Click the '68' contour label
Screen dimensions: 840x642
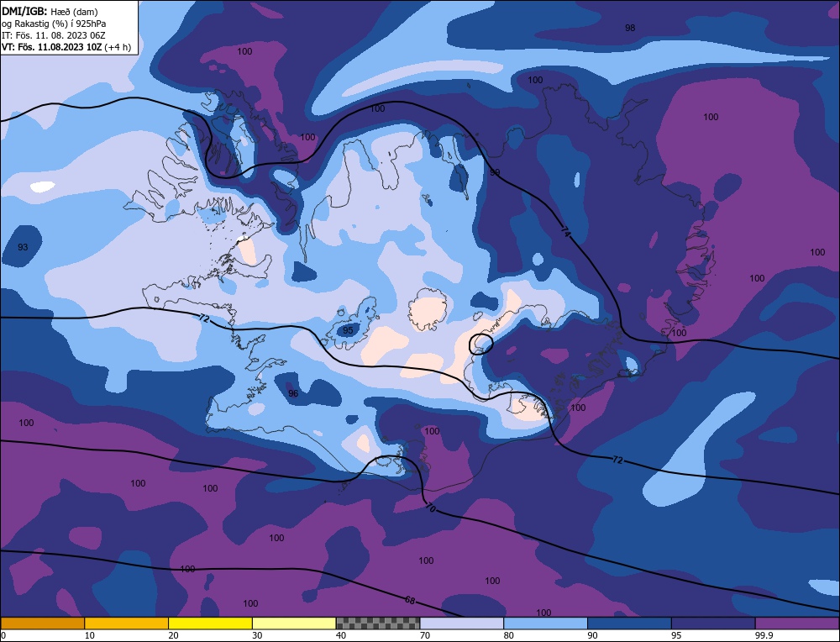(410, 600)
